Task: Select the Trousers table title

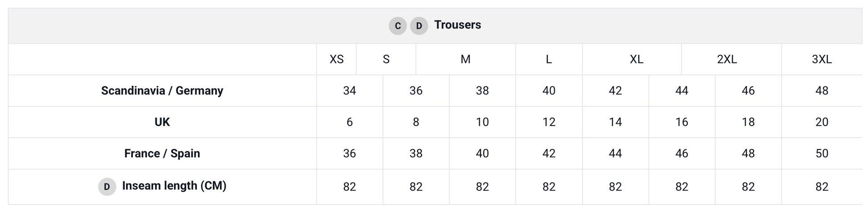Action: [x=457, y=25]
